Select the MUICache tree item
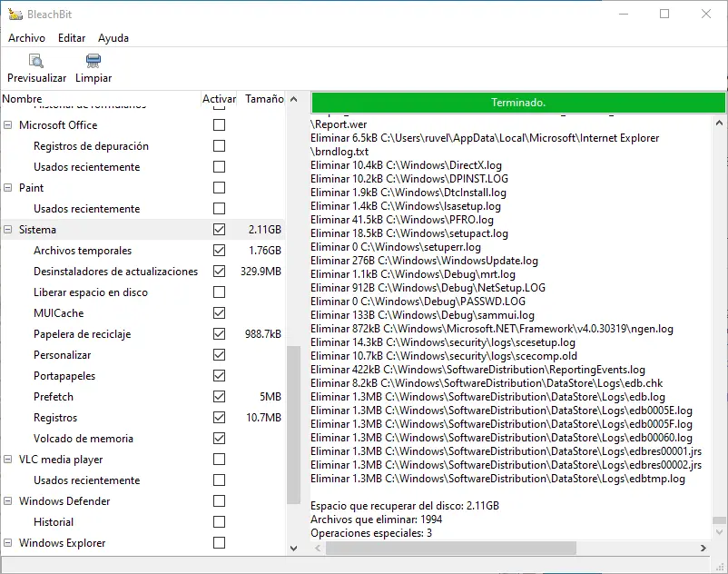Image resolution: width=728 pixels, height=574 pixels. [58, 313]
